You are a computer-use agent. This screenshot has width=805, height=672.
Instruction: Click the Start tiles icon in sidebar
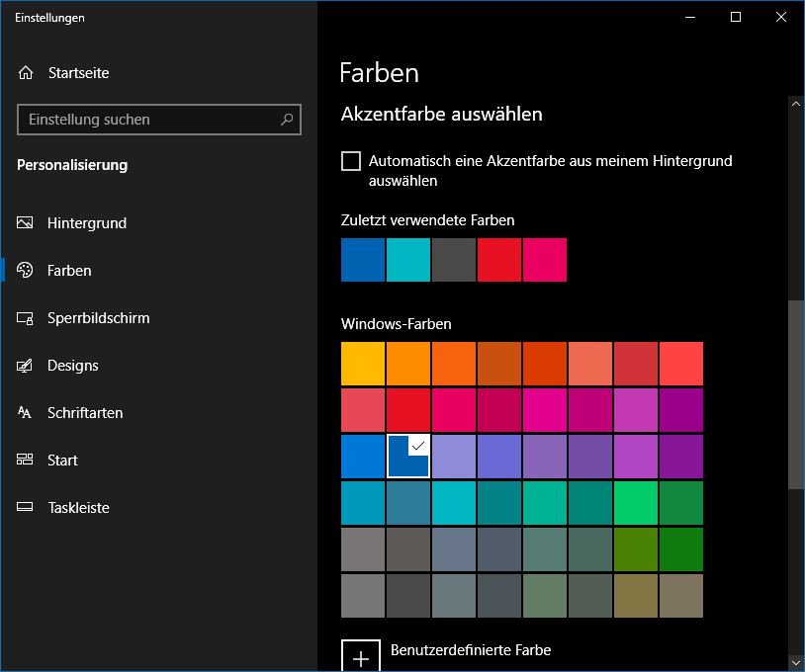[x=26, y=461]
